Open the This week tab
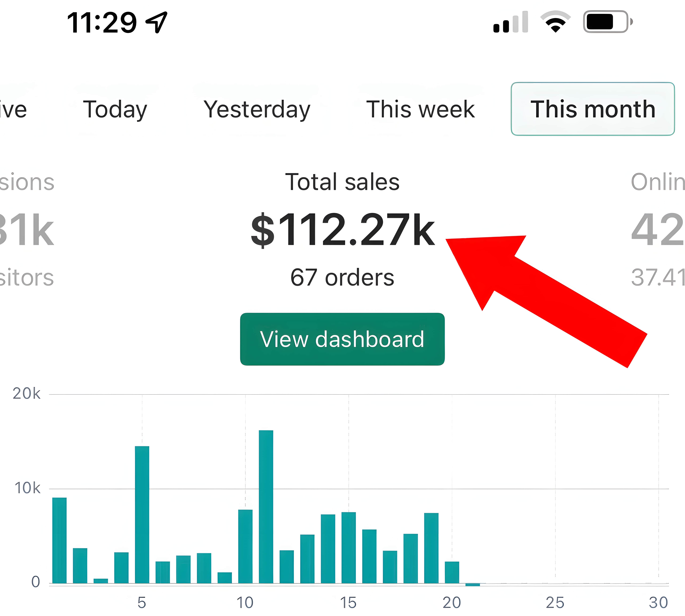The height and width of the screenshot is (616, 685). click(x=421, y=109)
